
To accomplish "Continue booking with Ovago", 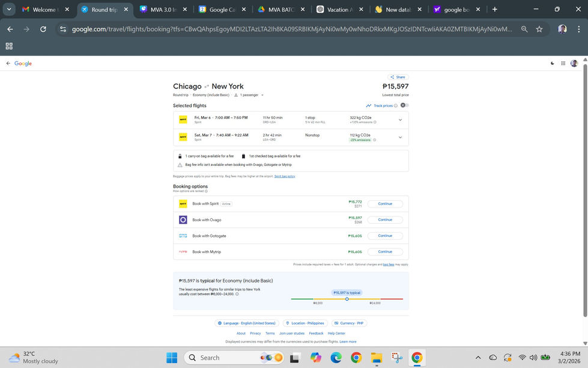I will pyautogui.click(x=385, y=219).
